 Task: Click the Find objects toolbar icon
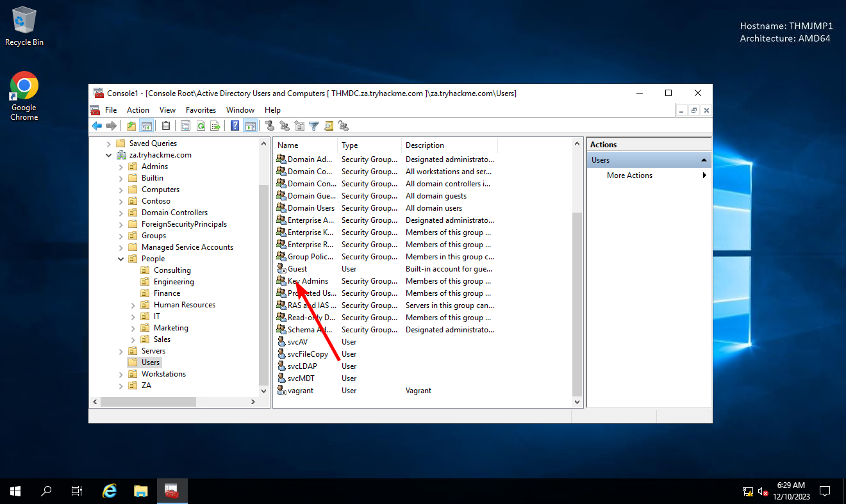329,126
